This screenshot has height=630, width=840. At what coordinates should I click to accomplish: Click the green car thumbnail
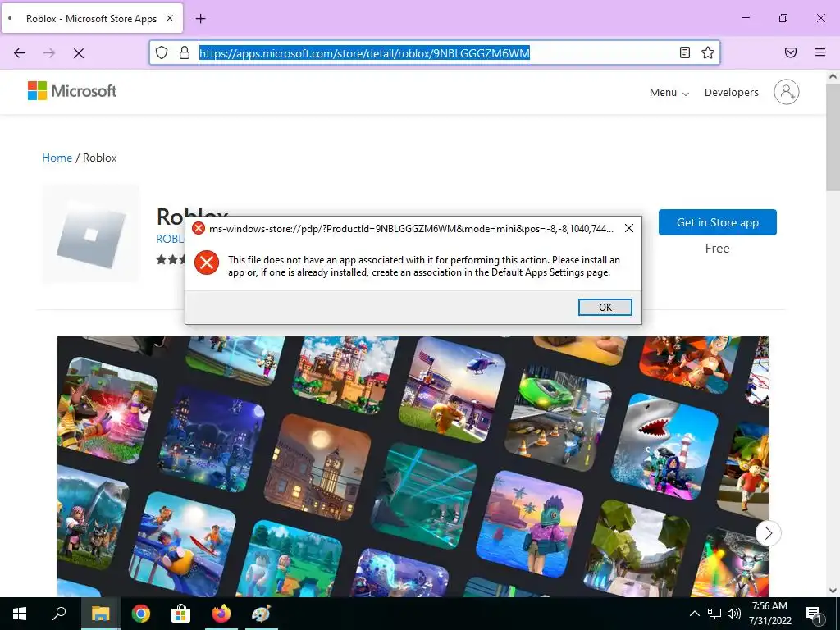click(x=558, y=418)
